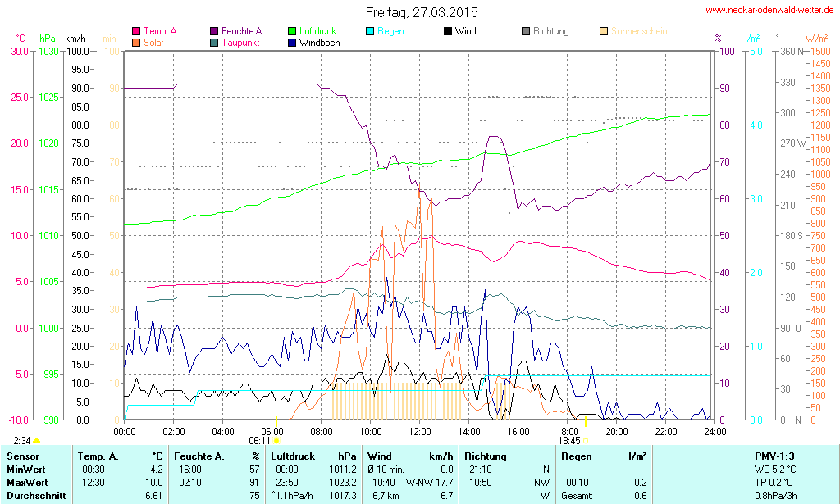This screenshot has height=504, width=840.
Task: Click the black Wind legend swatch
Action: tap(448, 32)
